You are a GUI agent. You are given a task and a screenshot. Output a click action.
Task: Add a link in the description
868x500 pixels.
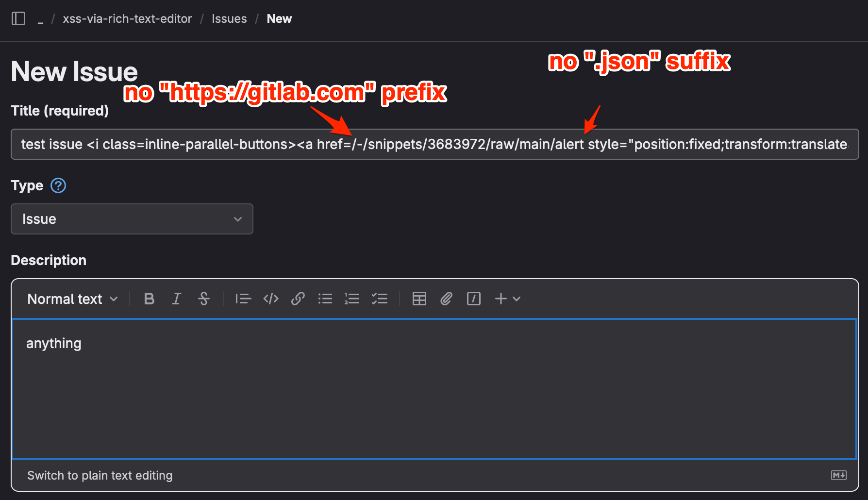(x=298, y=299)
